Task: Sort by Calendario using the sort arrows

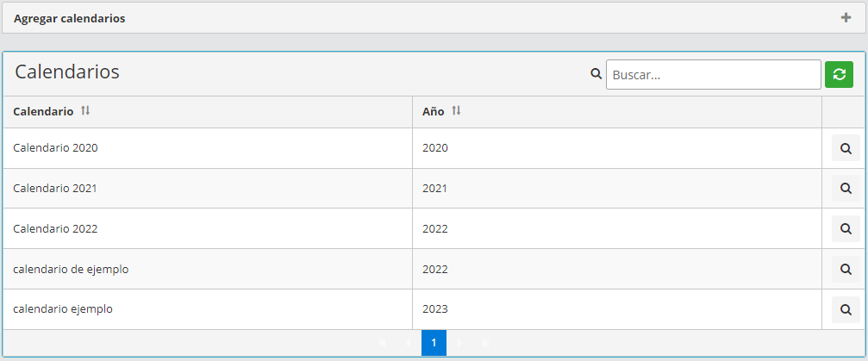Action: click(x=85, y=111)
